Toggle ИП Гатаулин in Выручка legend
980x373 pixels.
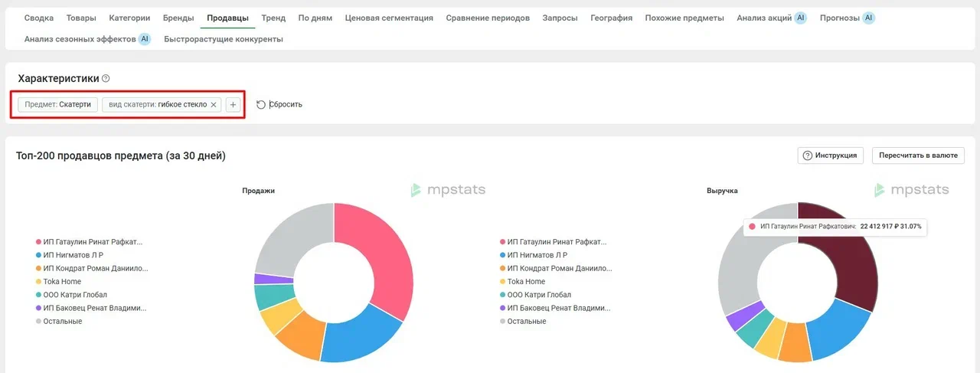pos(554,242)
